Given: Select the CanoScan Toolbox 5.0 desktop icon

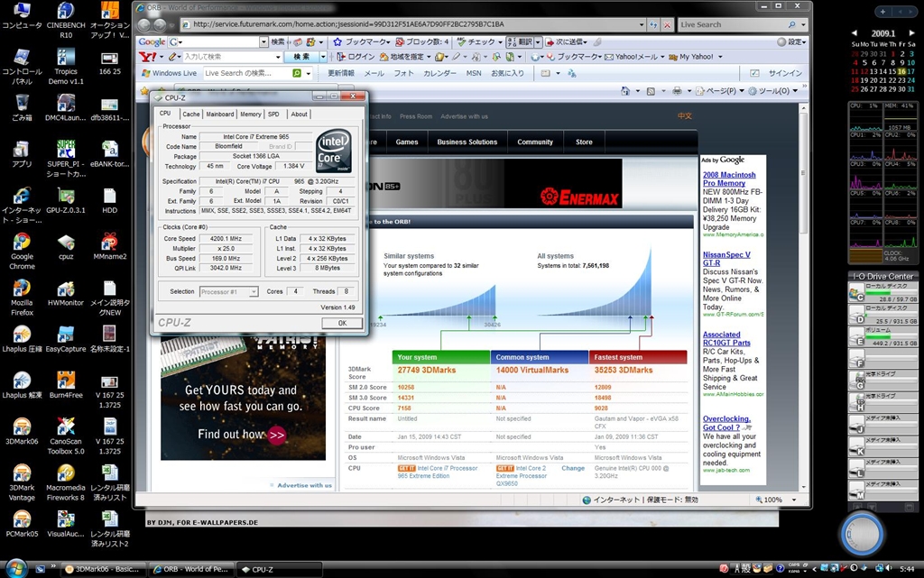Looking at the screenshot, I should 65,436.
